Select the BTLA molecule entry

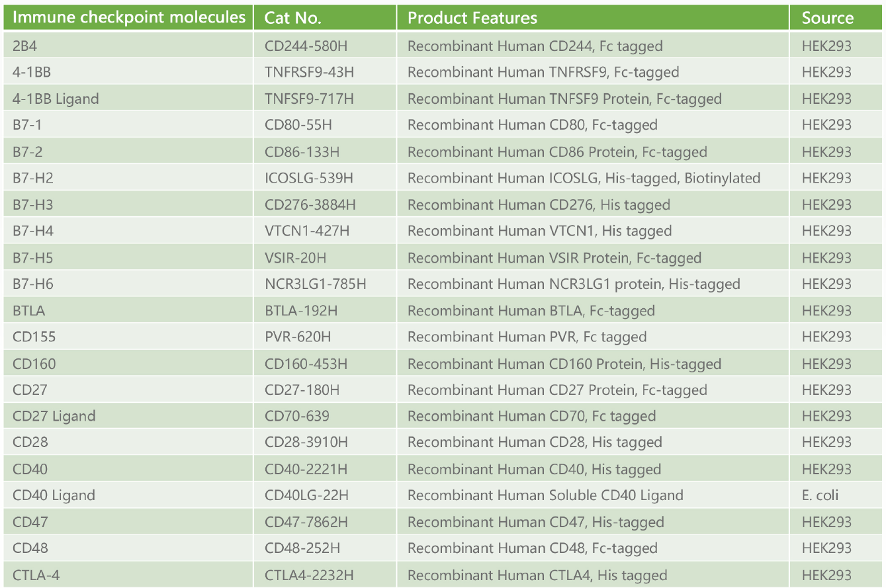26,310
